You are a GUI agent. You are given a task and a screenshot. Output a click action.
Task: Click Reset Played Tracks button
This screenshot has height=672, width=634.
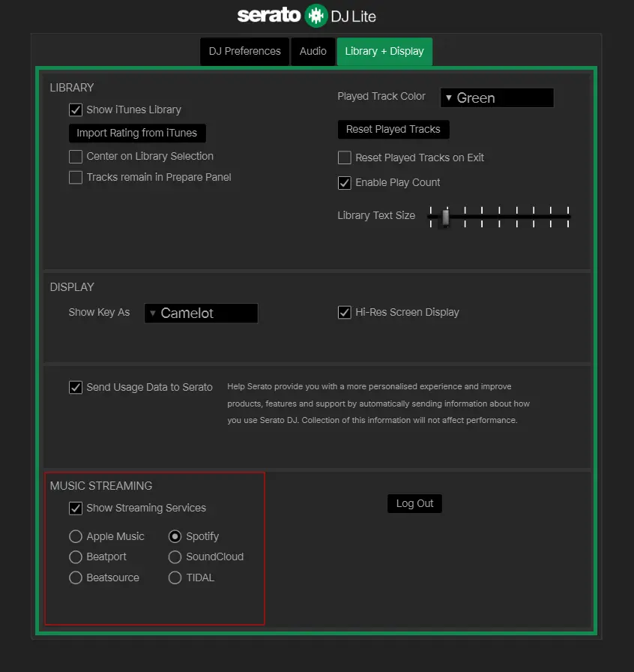click(393, 130)
